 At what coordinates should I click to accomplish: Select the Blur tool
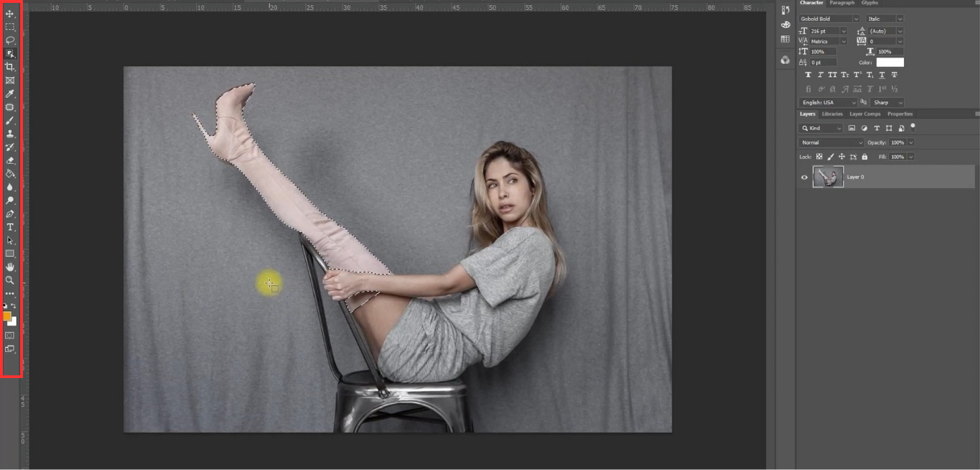tap(10, 187)
